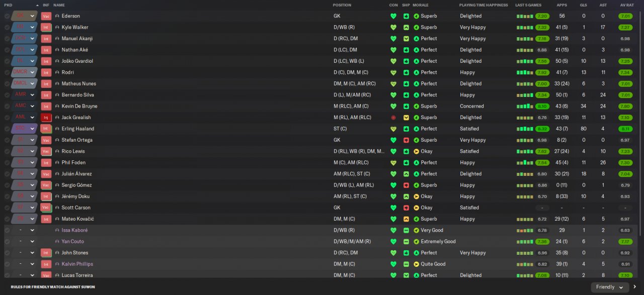Image resolution: width=644 pixels, height=295 pixels.
Task: Toggle the selection circle for Kalvin Phillips
Action: click(7, 264)
